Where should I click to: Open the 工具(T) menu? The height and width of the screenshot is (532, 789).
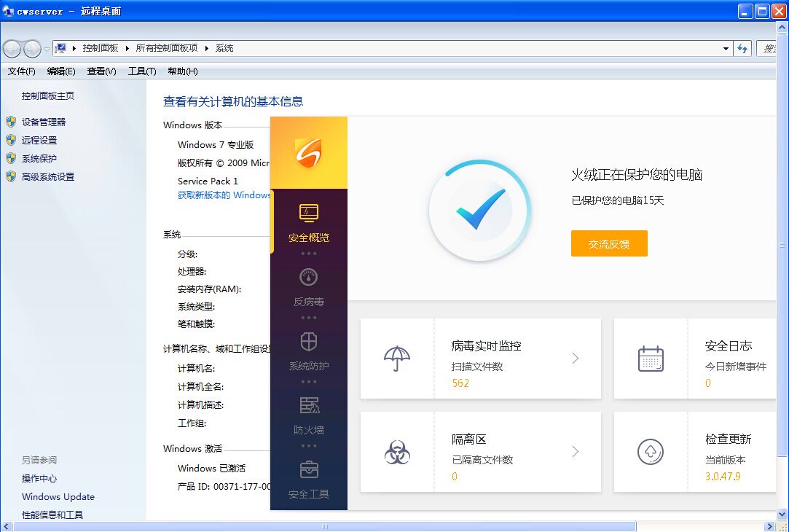142,71
